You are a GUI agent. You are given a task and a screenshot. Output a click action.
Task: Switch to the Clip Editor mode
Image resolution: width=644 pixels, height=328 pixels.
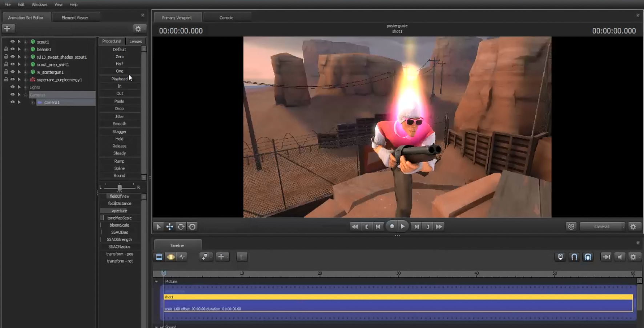[x=159, y=257]
